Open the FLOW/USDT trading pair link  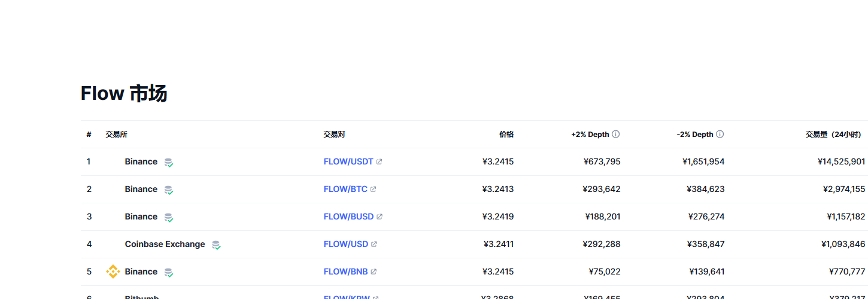coord(348,161)
